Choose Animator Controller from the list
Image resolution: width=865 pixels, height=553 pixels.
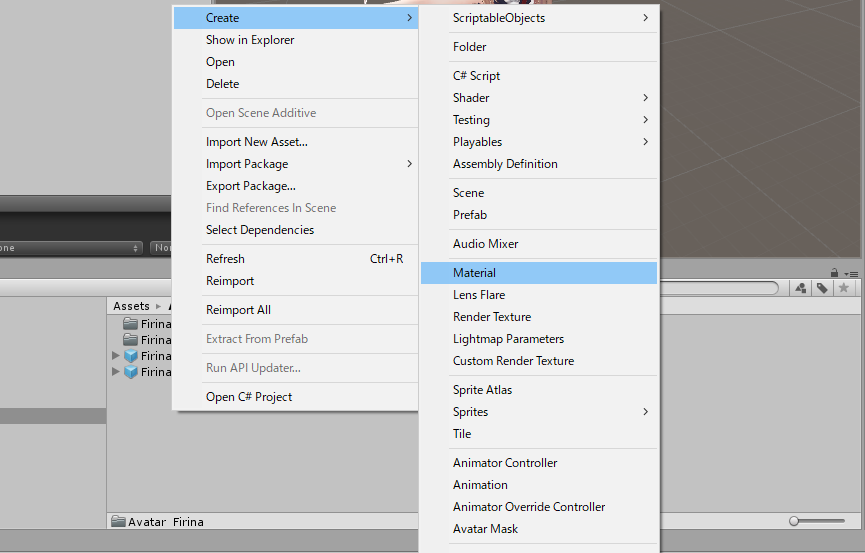(x=505, y=463)
